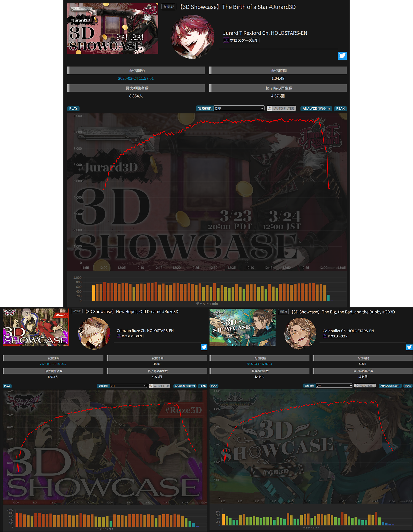The image size is (413, 532).
Task: Click HOLOSTARS EN group badge under Jurard
Action: point(241,40)
